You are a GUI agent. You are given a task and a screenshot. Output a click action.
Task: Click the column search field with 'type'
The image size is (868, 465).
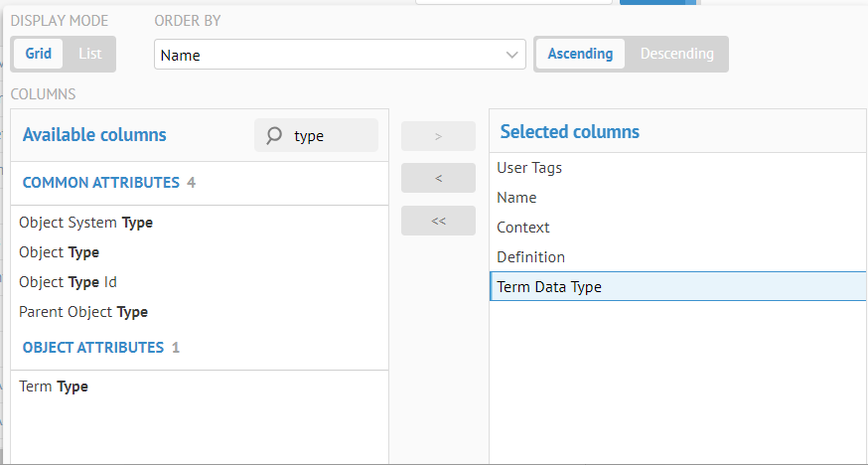(332, 135)
